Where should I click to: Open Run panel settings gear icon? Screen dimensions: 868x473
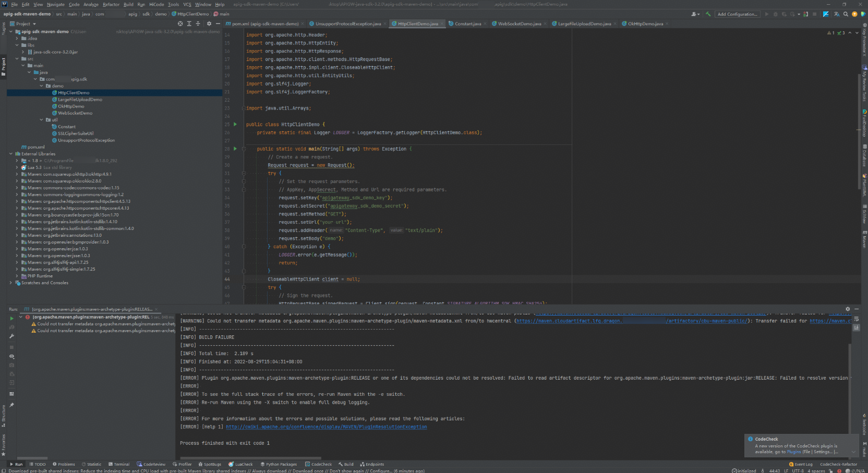coord(848,309)
